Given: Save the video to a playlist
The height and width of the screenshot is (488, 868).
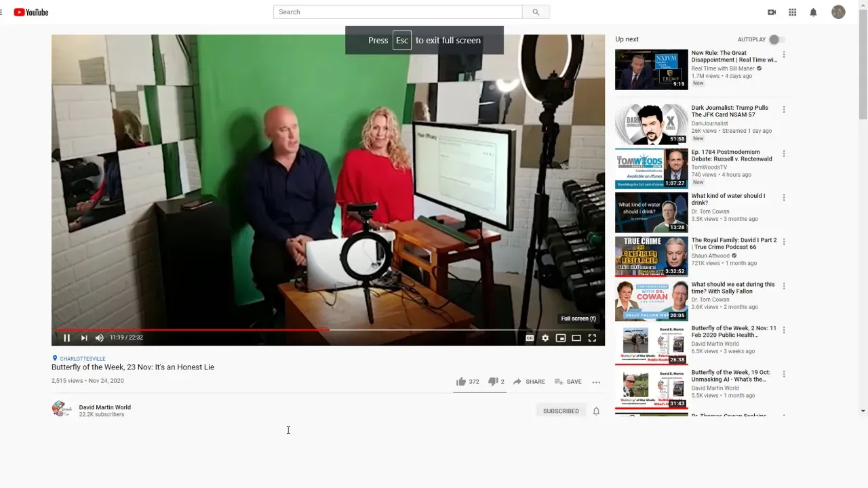Looking at the screenshot, I should (568, 382).
